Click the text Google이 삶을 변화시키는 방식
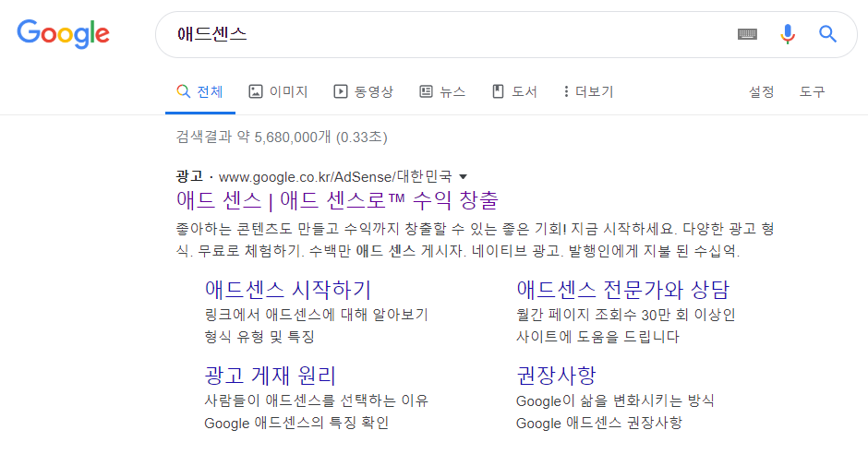This screenshot has width=868, height=466. coord(615,400)
